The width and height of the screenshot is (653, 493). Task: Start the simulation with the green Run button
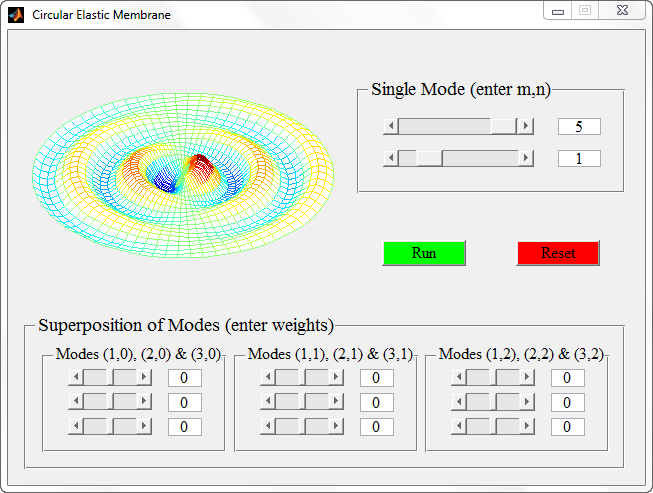[424, 253]
